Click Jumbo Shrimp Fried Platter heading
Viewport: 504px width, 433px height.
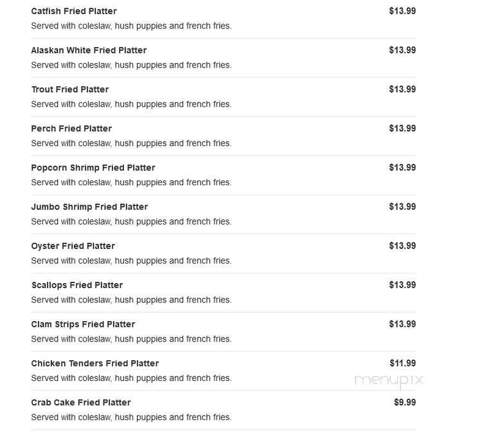tap(89, 207)
